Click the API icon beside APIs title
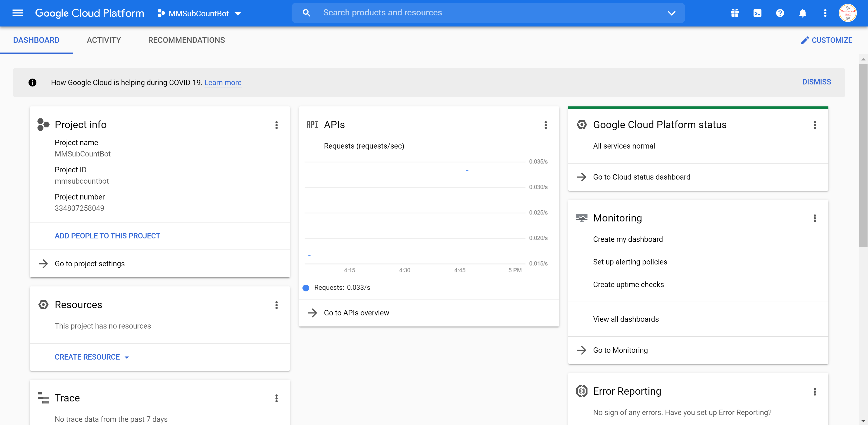This screenshot has width=868, height=425. [312, 125]
